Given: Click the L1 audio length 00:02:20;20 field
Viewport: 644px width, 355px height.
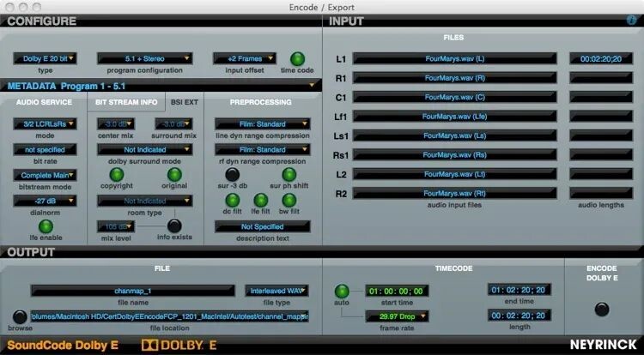Looking at the screenshot, I should coord(601,58).
